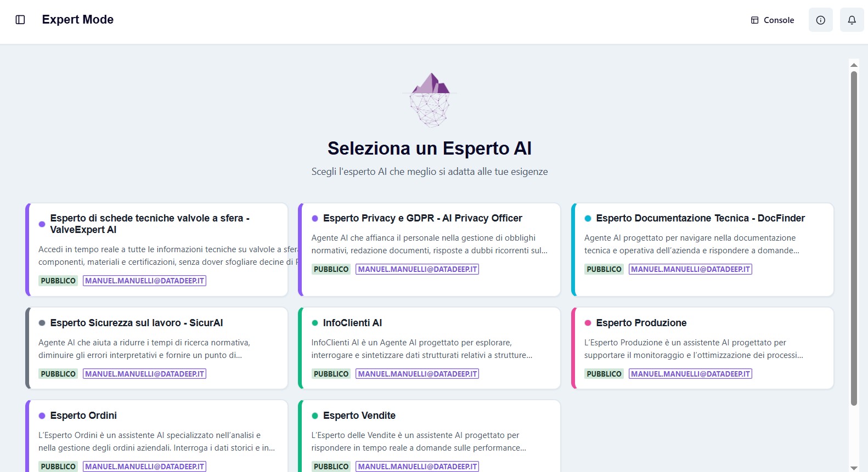This screenshot has width=868, height=472.
Task: Click owner email tag on ValveExpert AI card
Action: (144, 281)
